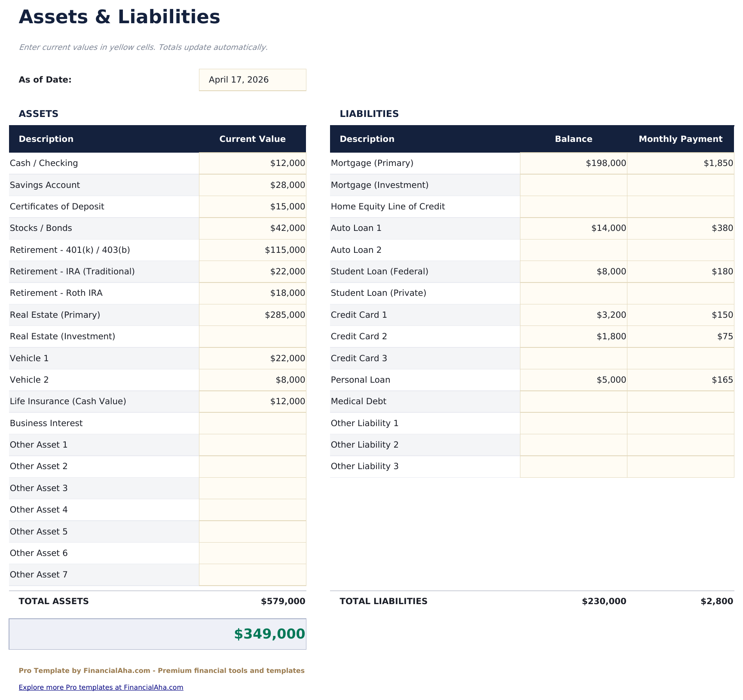Click the empty Medical Debt balance cell

point(574,401)
